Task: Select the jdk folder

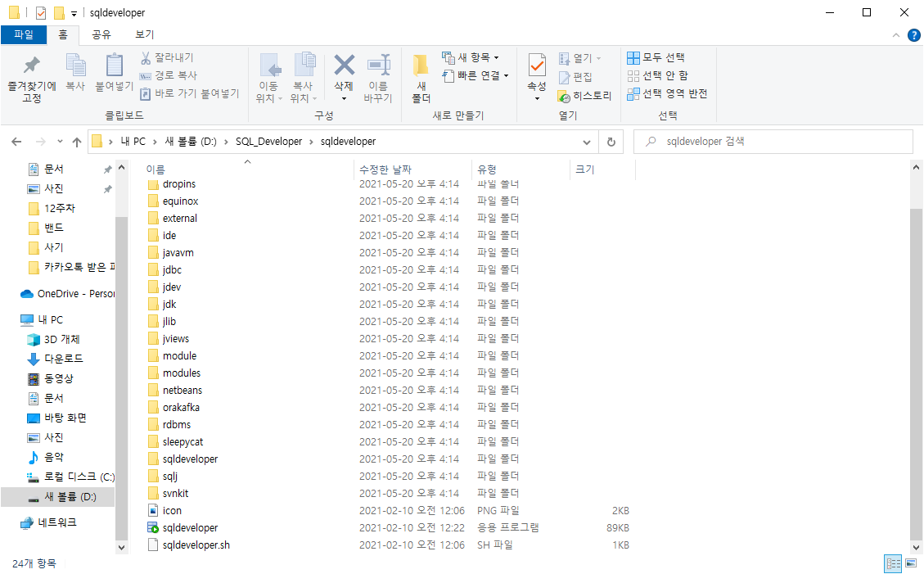Action: (161, 304)
